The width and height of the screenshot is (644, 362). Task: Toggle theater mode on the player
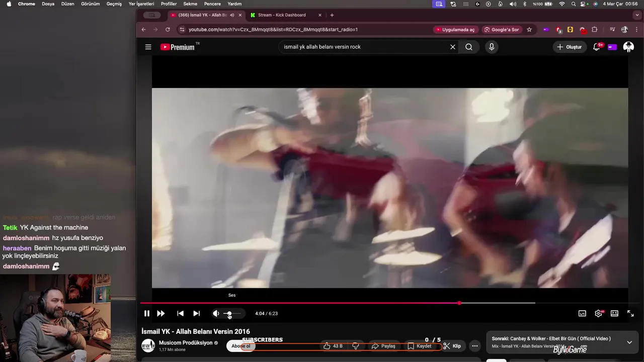click(614, 313)
